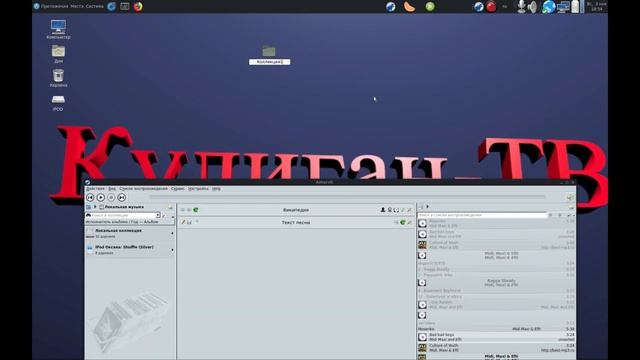Click the red record icon in the top panel
The width and height of the screenshot is (640, 360).
[x=491, y=7]
